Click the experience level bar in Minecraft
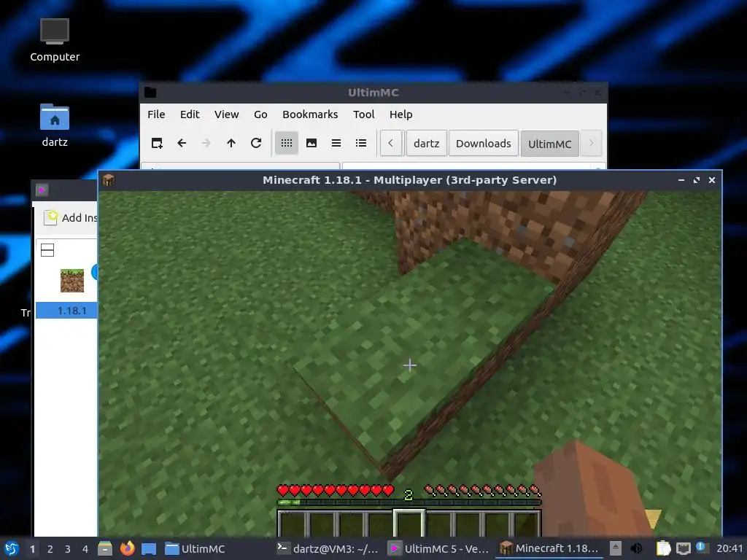The height and width of the screenshot is (560, 747). tap(409, 502)
